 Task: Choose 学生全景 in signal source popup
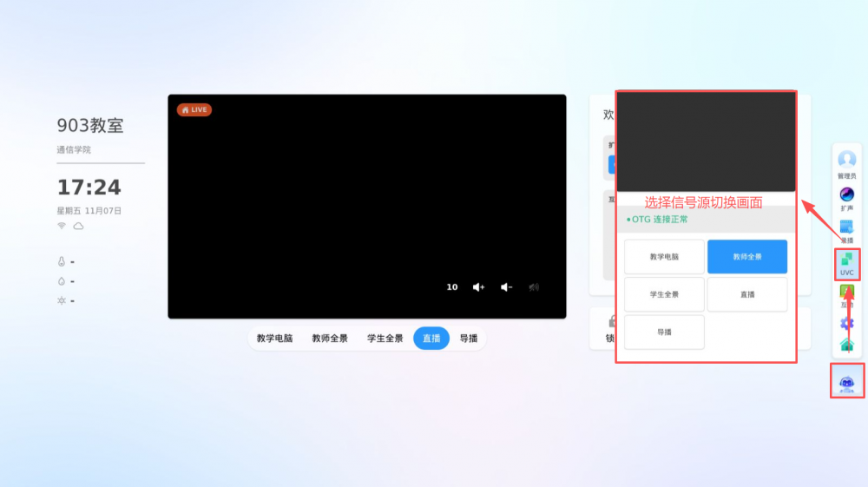pos(664,294)
